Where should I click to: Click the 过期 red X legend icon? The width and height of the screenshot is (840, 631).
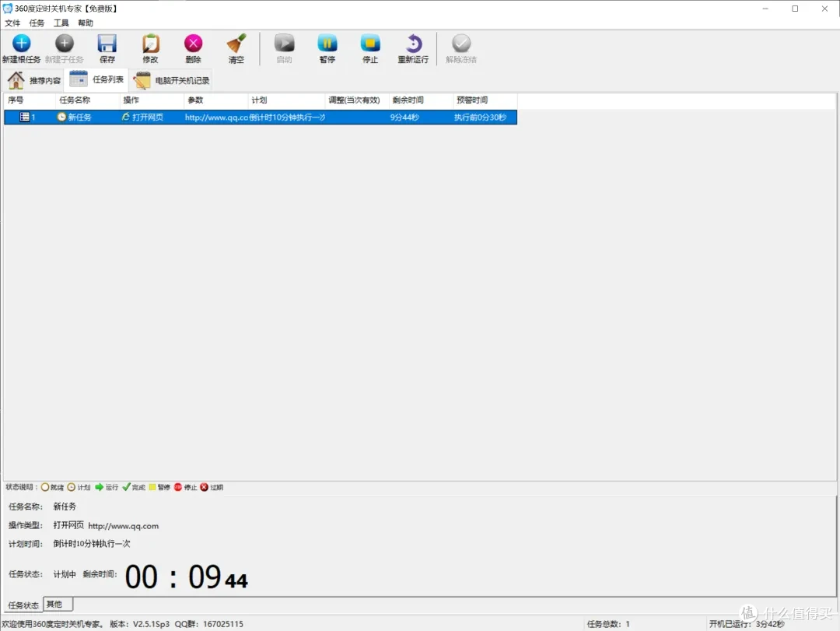204,487
